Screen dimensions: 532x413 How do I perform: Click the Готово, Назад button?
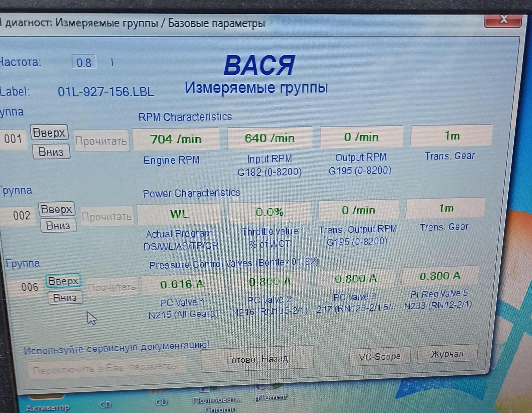257,359
